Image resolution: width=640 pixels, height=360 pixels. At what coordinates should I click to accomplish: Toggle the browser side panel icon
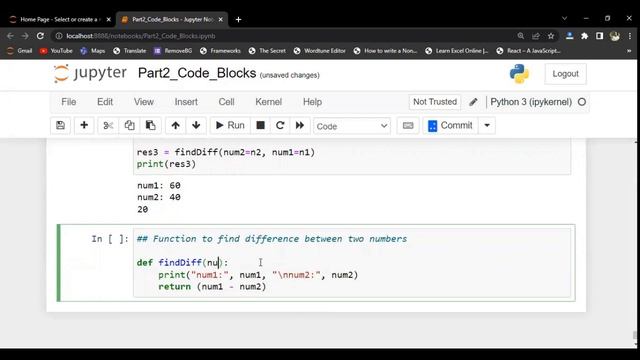point(599,36)
